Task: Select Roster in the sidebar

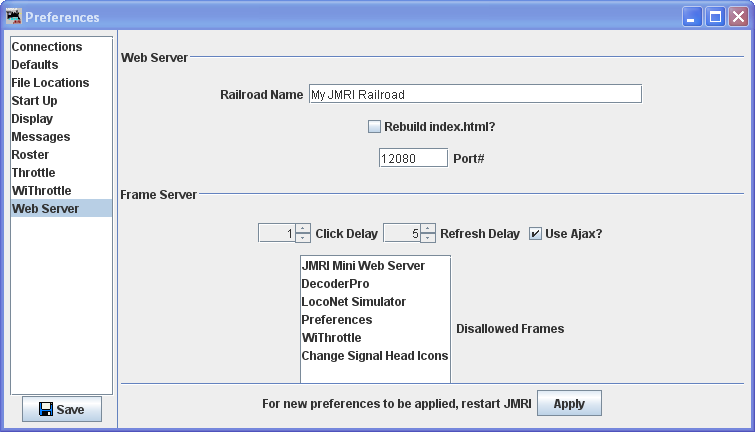Action: pos(61,155)
